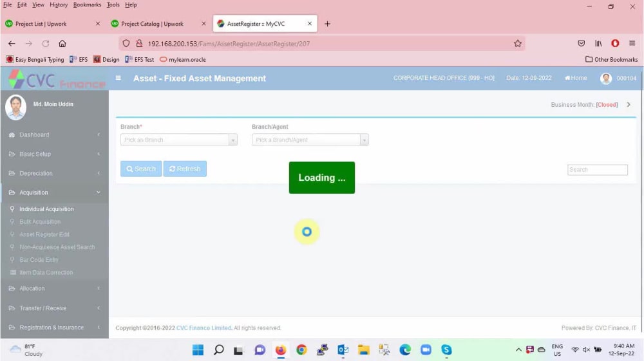The width and height of the screenshot is (644, 361).
Task: Click the Refresh button
Action: pyautogui.click(x=185, y=169)
